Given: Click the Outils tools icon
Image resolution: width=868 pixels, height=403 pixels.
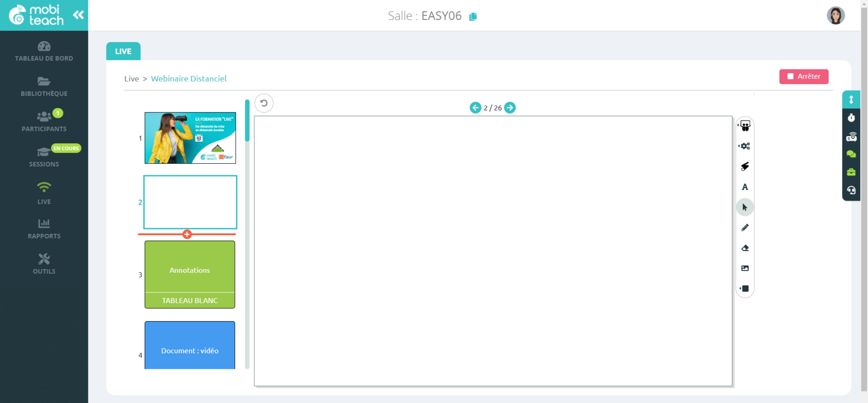Looking at the screenshot, I should pos(44,259).
